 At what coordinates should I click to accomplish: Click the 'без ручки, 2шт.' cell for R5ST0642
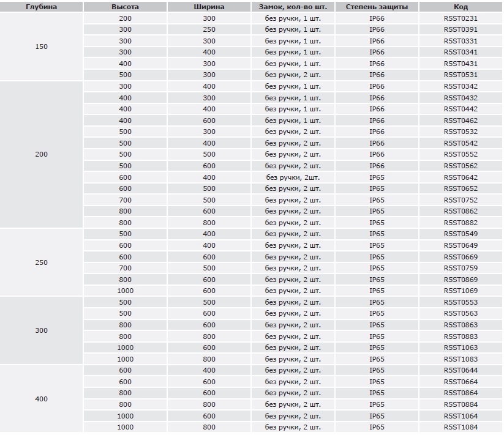[293, 177]
